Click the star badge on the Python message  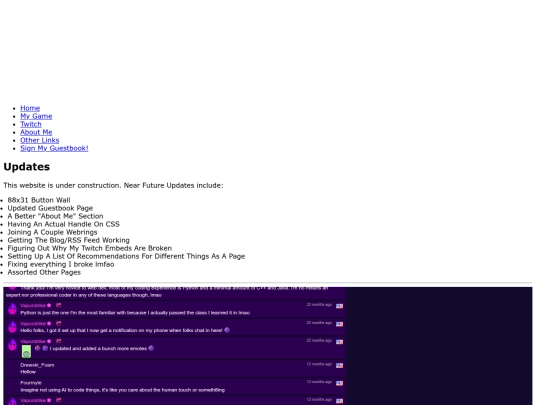(49, 305)
